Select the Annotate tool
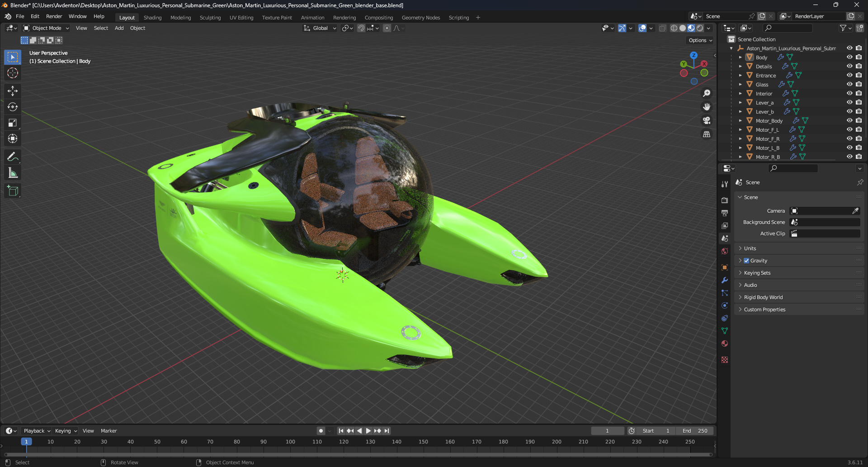This screenshot has width=868, height=467. (x=13, y=157)
